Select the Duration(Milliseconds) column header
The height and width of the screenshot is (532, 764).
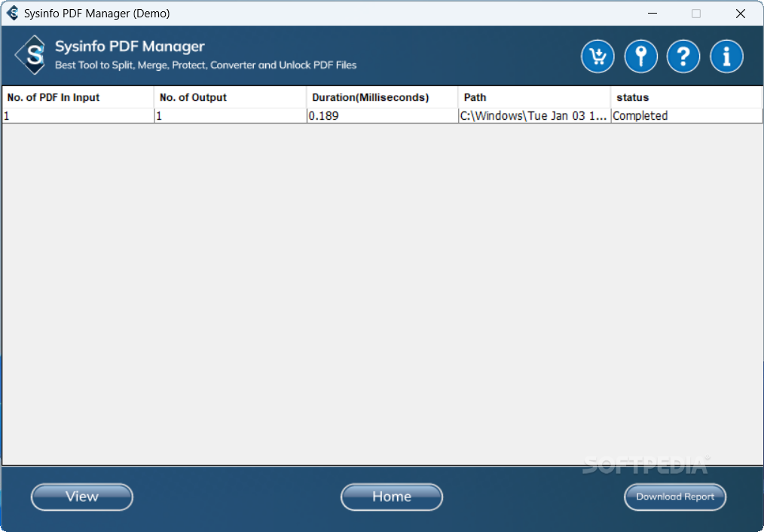click(x=383, y=97)
